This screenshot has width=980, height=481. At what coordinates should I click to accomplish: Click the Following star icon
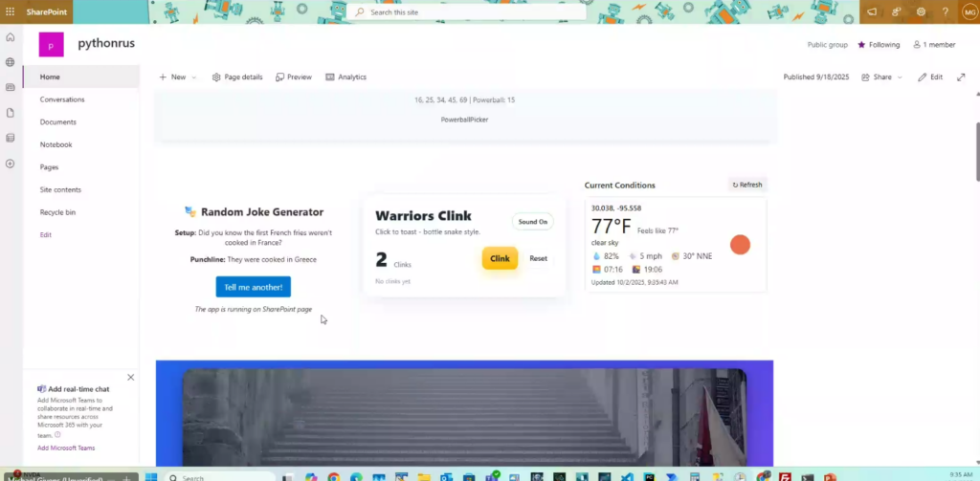[x=861, y=45]
